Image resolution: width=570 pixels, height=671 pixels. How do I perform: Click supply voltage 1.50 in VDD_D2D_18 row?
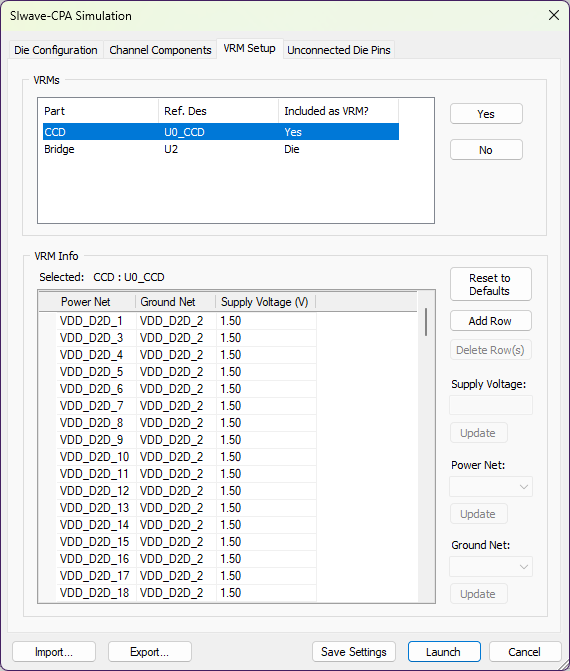[x=266, y=593]
